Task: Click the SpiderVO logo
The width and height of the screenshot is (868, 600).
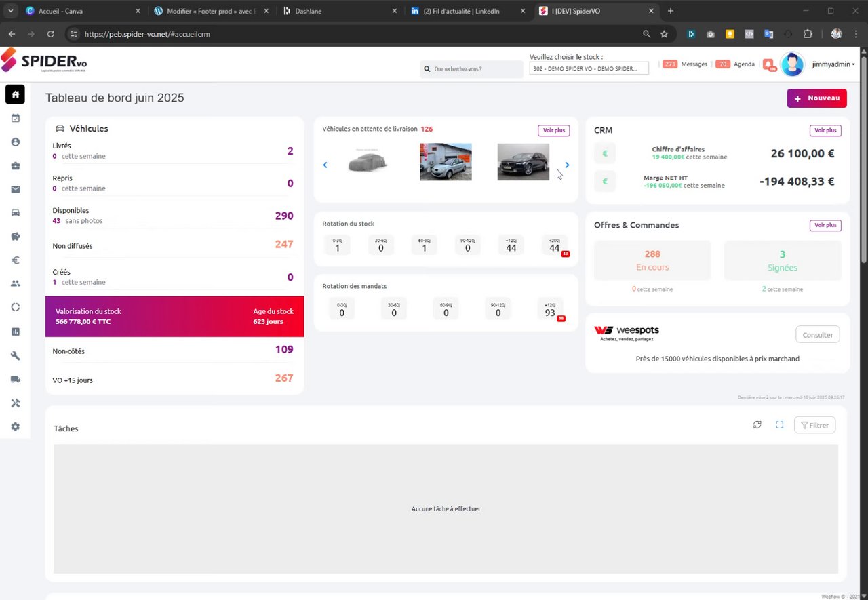Action: 44,61
